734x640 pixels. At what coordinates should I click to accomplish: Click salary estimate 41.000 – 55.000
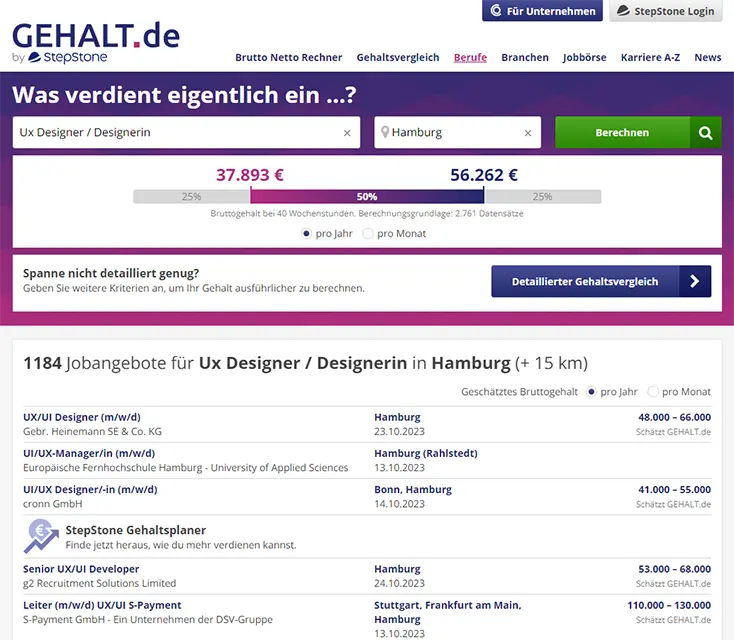(675, 489)
